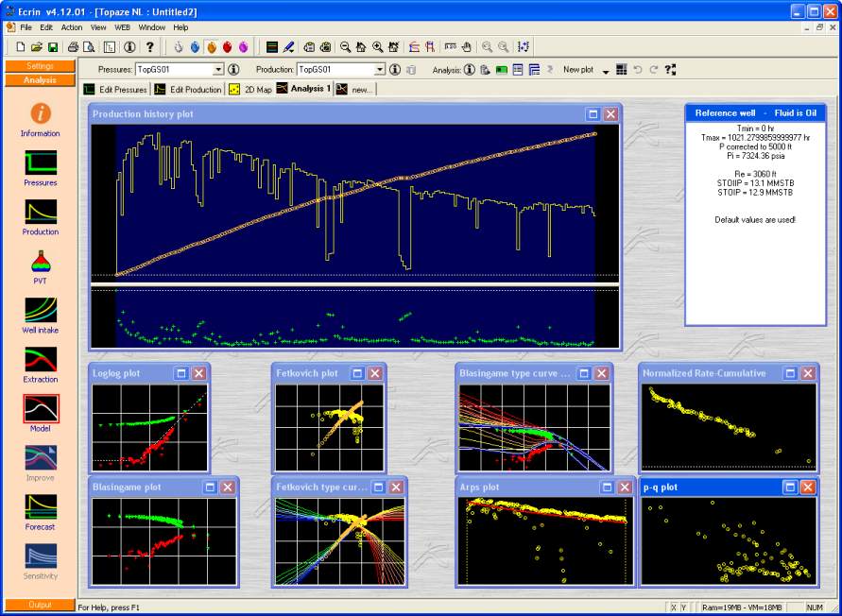
Task: Click the Information icon in sidebar
Action: click(40, 115)
